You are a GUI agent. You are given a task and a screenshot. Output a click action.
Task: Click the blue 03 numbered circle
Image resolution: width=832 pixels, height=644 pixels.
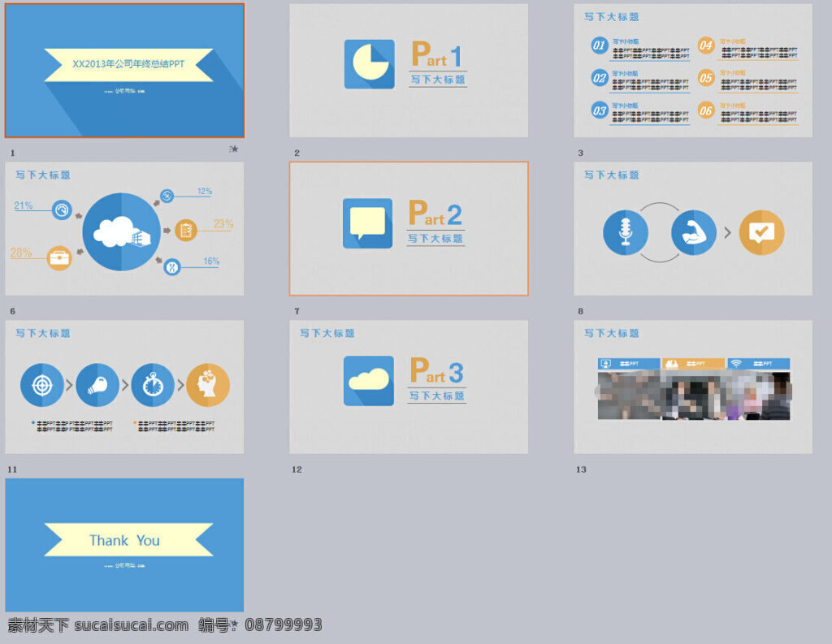click(x=599, y=110)
